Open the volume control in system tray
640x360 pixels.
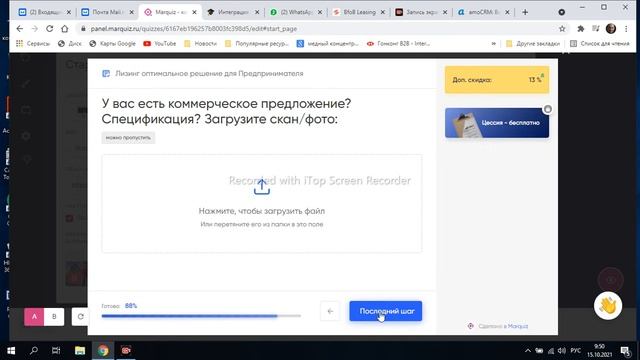562,351
